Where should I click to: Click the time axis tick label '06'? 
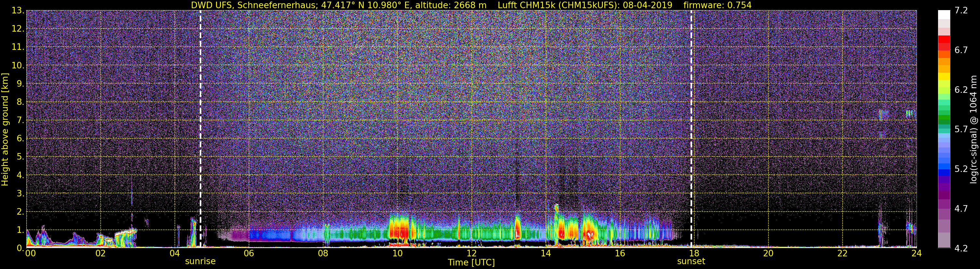pyautogui.click(x=249, y=254)
